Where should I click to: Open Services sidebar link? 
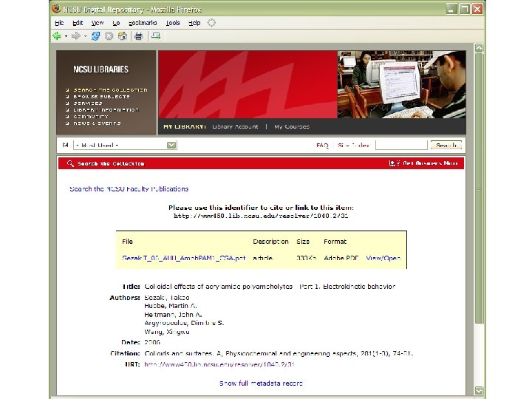pyautogui.click(x=88, y=103)
